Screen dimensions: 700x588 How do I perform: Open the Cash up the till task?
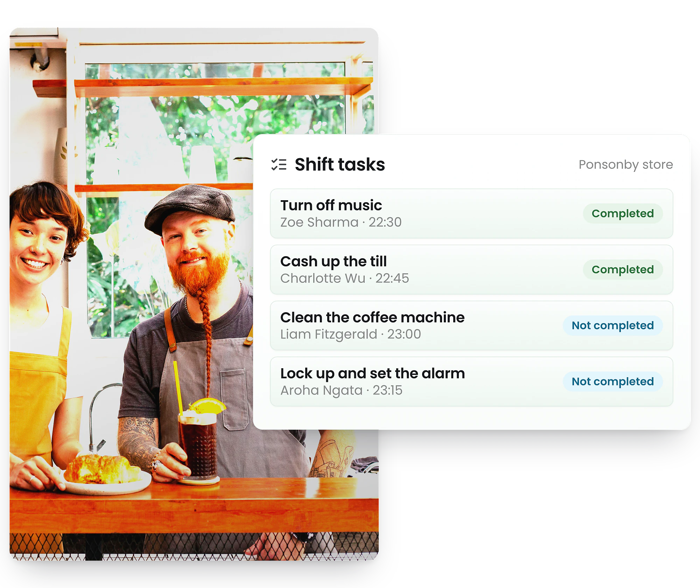[471, 269]
